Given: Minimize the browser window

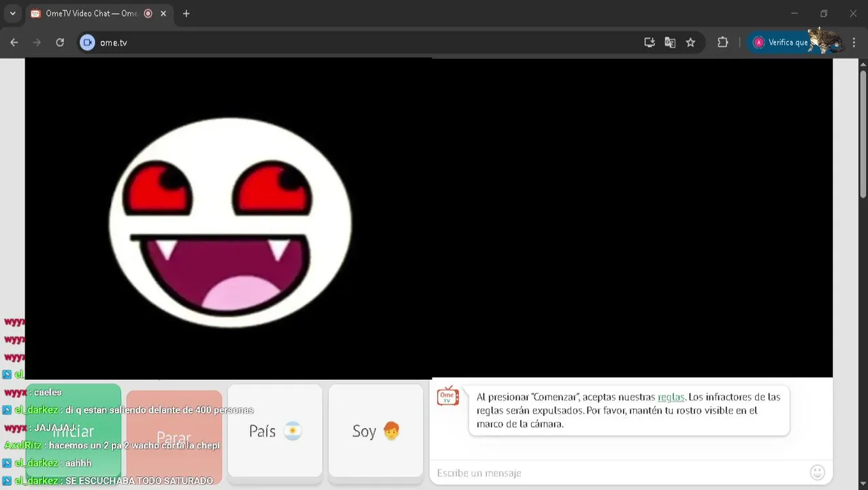Looking at the screenshot, I should pos(794,14).
